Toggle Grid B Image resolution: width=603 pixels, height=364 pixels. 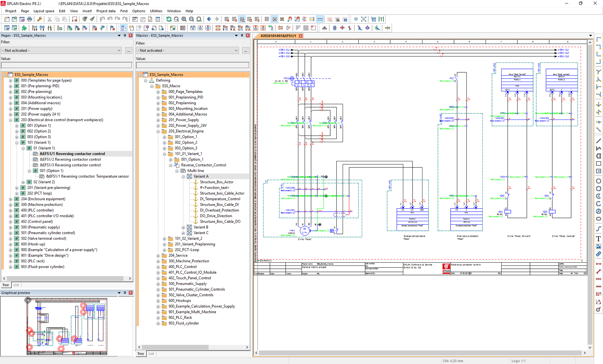click(x=234, y=19)
